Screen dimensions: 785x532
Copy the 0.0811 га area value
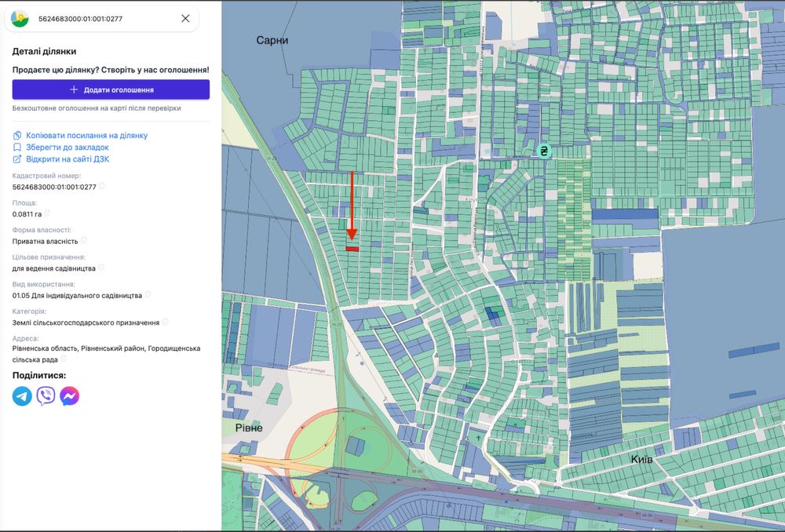47,213
